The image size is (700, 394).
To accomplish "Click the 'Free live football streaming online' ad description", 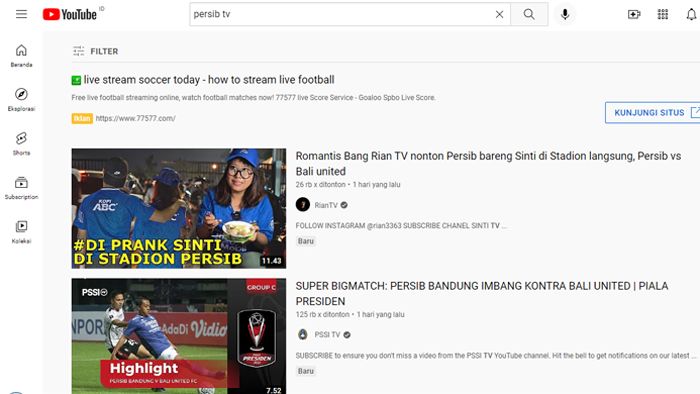I will point(254,97).
